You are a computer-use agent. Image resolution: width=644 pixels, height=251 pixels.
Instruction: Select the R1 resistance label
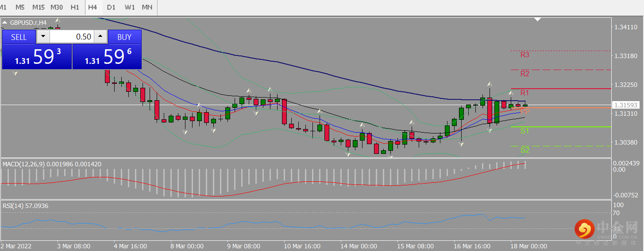point(525,93)
